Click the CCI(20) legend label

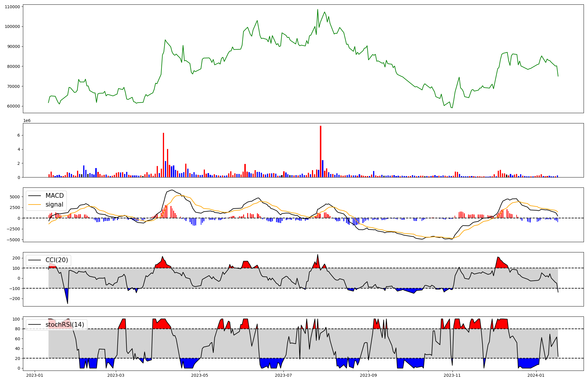coord(56,260)
